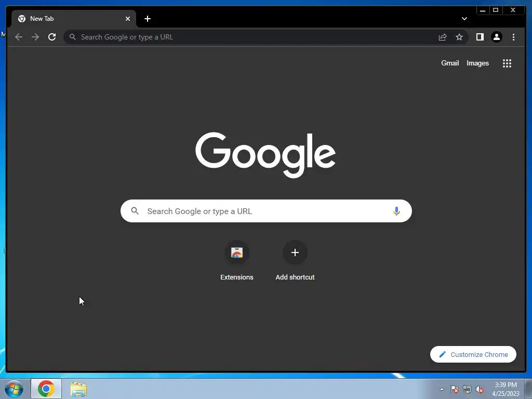
Task: Open Chrome three-dot menu
Action: tap(513, 37)
